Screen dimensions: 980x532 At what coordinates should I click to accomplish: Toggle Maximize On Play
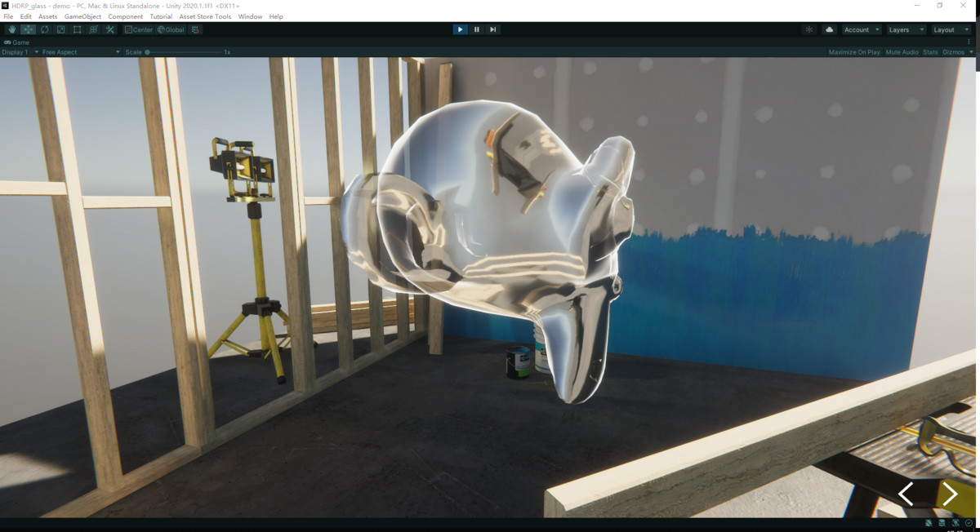click(x=854, y=51)
